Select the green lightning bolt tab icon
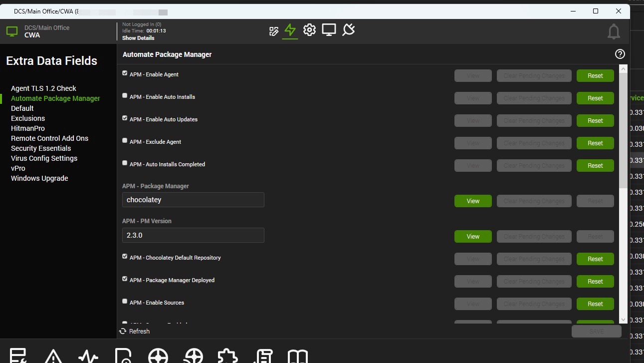 click(290, 30)
